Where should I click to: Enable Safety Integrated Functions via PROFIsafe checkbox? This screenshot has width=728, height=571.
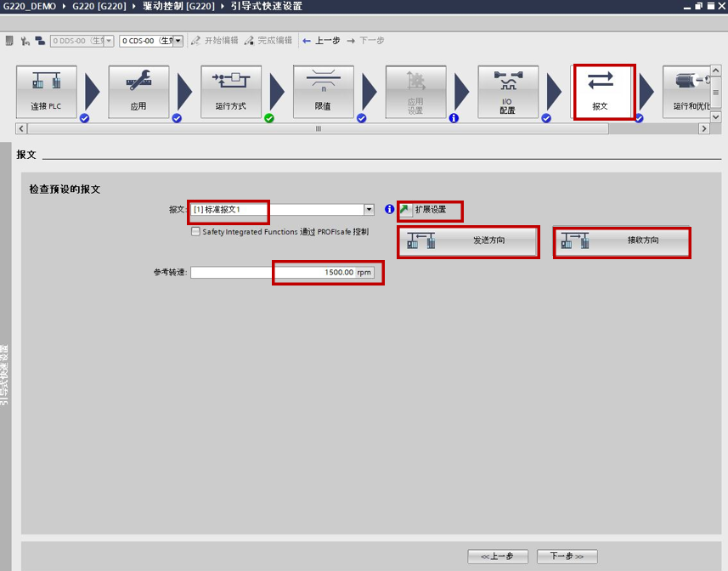tap(196, 231)
